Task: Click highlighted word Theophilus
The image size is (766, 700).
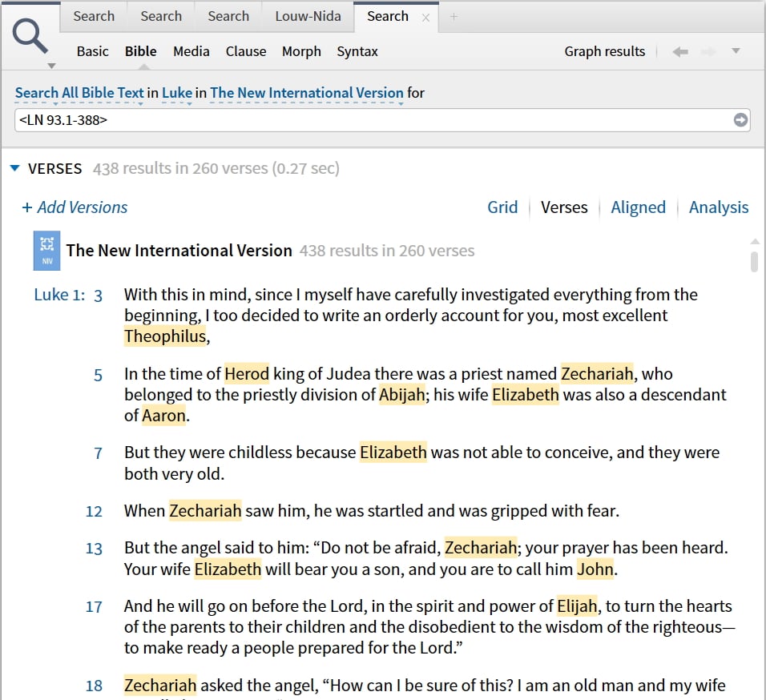Action: [x=165, y=336]
